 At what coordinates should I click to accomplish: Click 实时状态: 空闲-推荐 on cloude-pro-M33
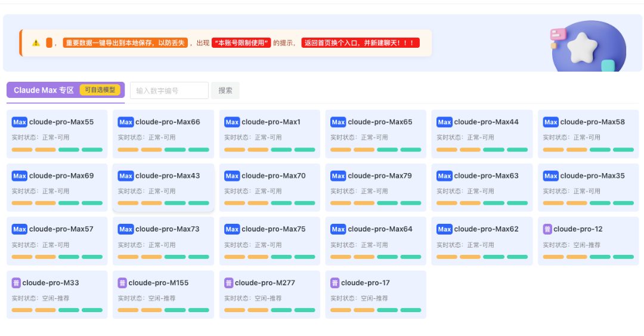coord(41,298)
